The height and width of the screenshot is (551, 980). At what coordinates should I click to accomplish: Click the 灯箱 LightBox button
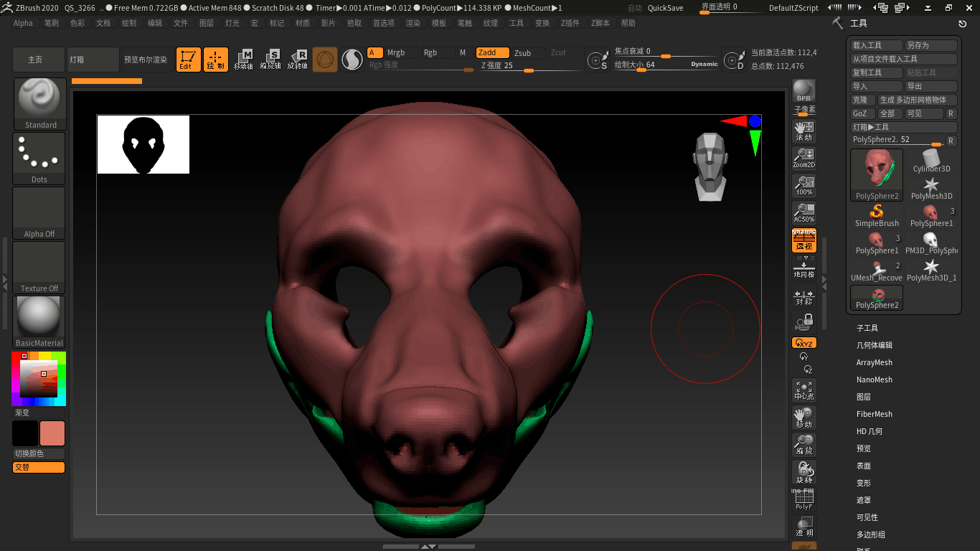point(93,60)
